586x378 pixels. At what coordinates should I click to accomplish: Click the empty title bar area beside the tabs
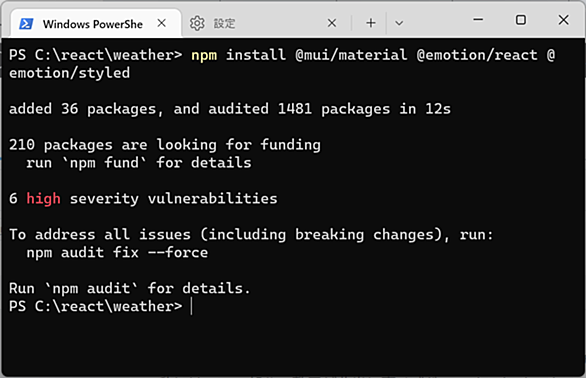click(x=437, y=23)
